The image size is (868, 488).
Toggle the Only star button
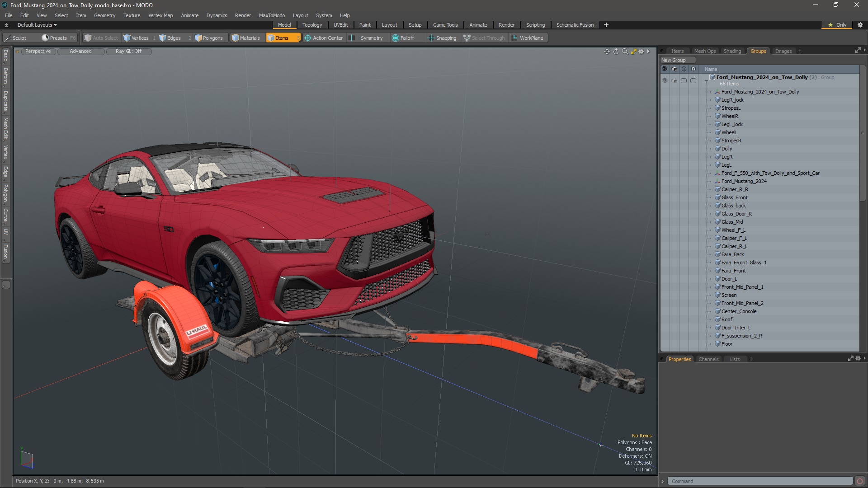click(x=837, y=25)
